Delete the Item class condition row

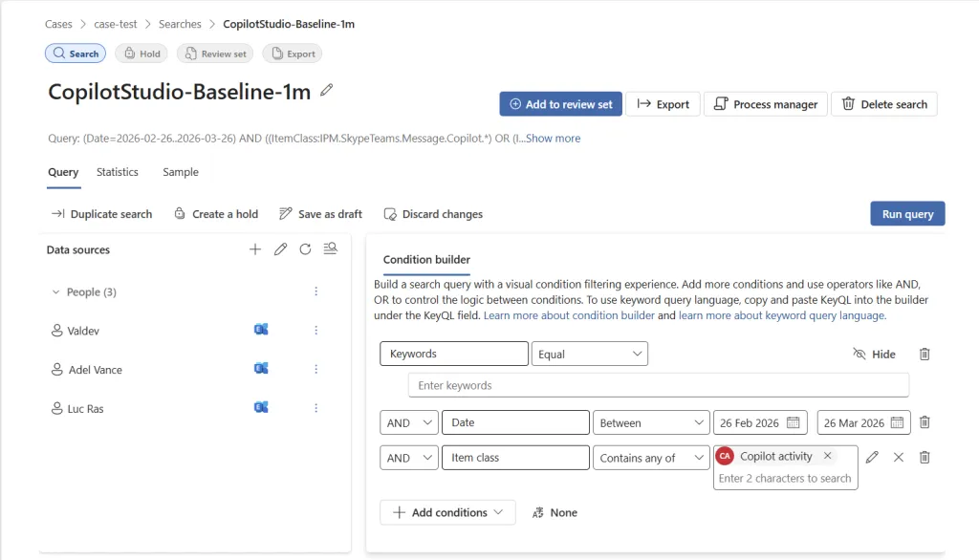pos(925,458)
